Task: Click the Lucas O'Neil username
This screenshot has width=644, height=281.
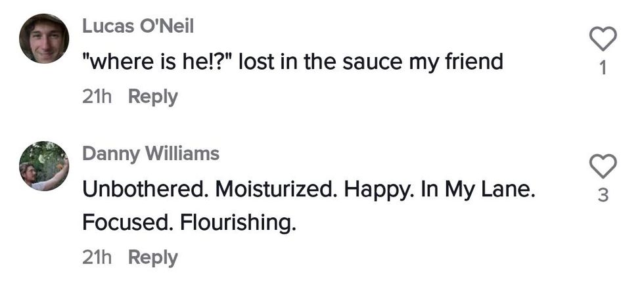Action: click(138, 27)
